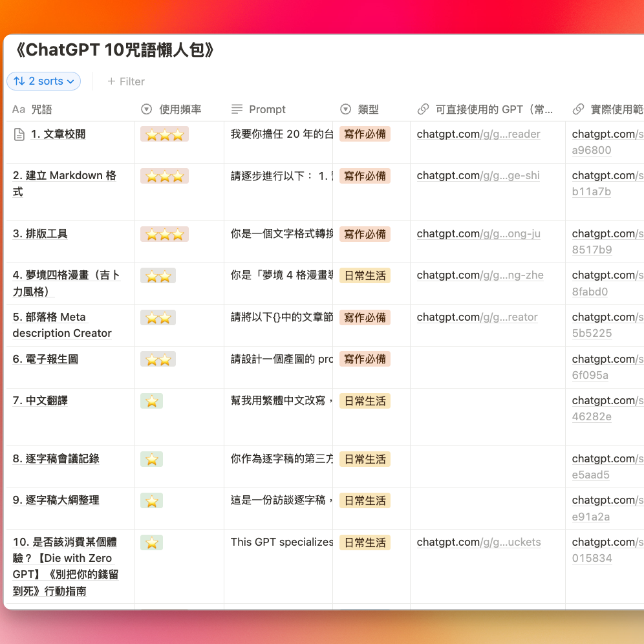Open the usage example link ending 015834

(608, 550)
